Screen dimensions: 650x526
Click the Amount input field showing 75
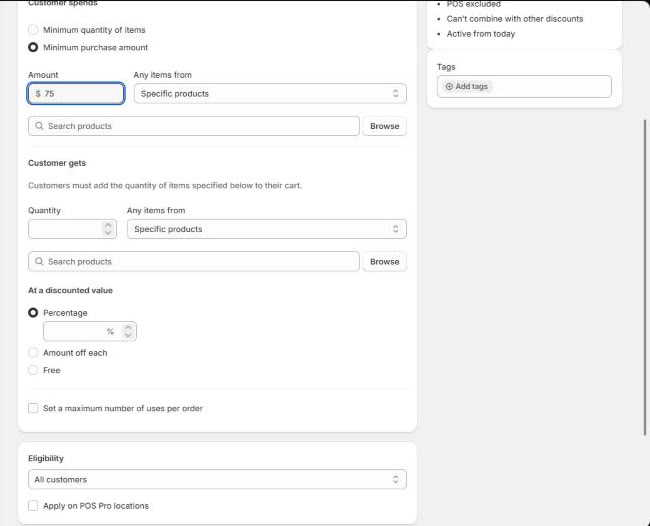point(76,94)
